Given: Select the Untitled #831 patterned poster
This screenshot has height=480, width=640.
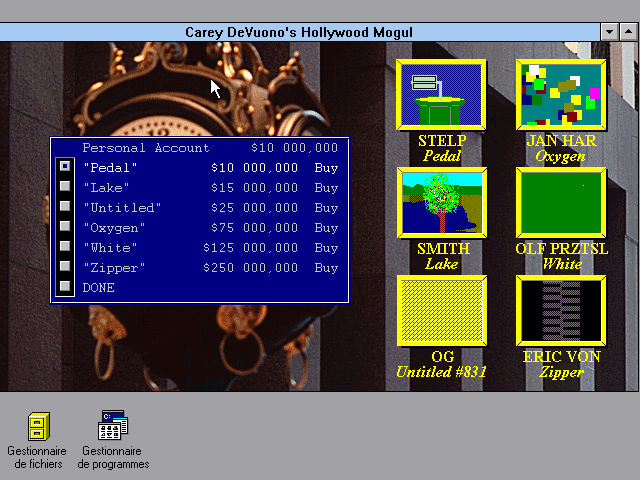Looking at the screenshot, I should [442, 311].
